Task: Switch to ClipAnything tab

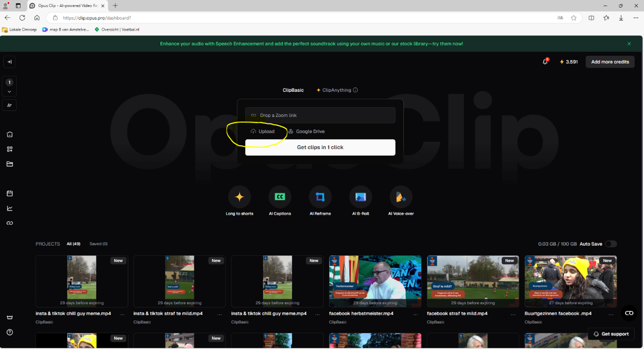Action: coord(334,90)
